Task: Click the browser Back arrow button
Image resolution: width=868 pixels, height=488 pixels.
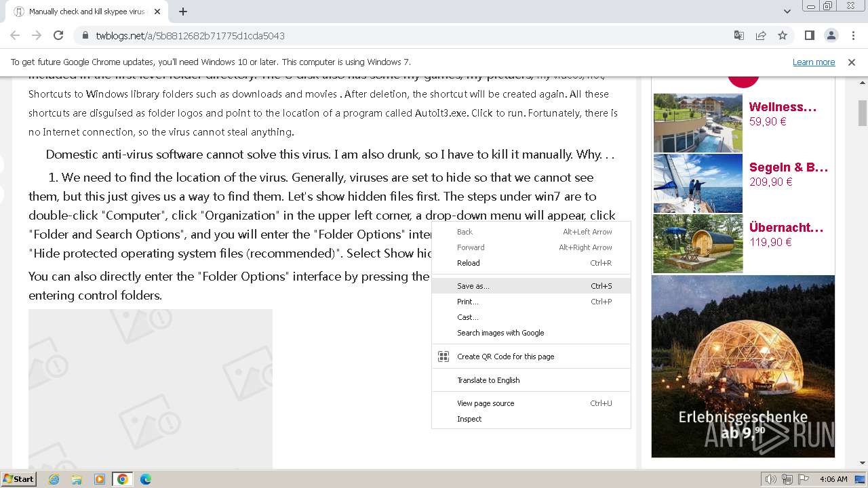Action: (15, 35)
